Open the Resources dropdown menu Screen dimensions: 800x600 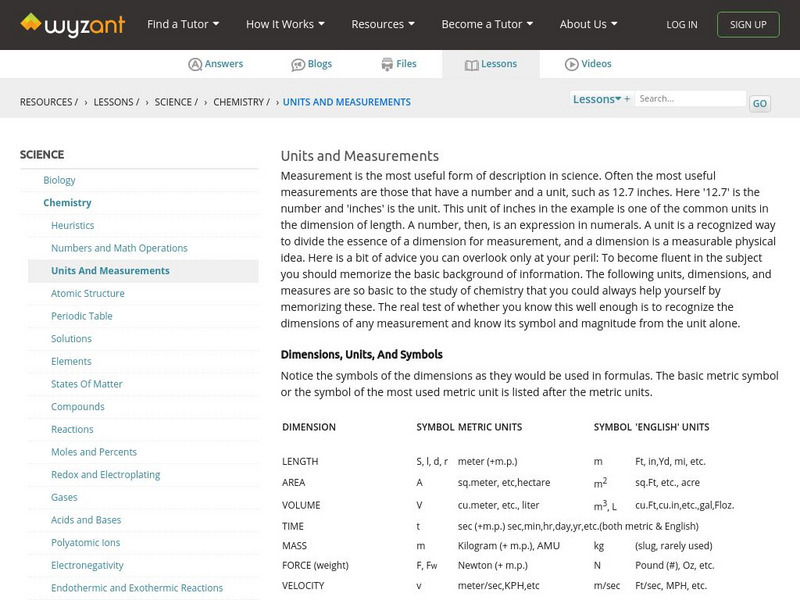[x=384, y=24]
